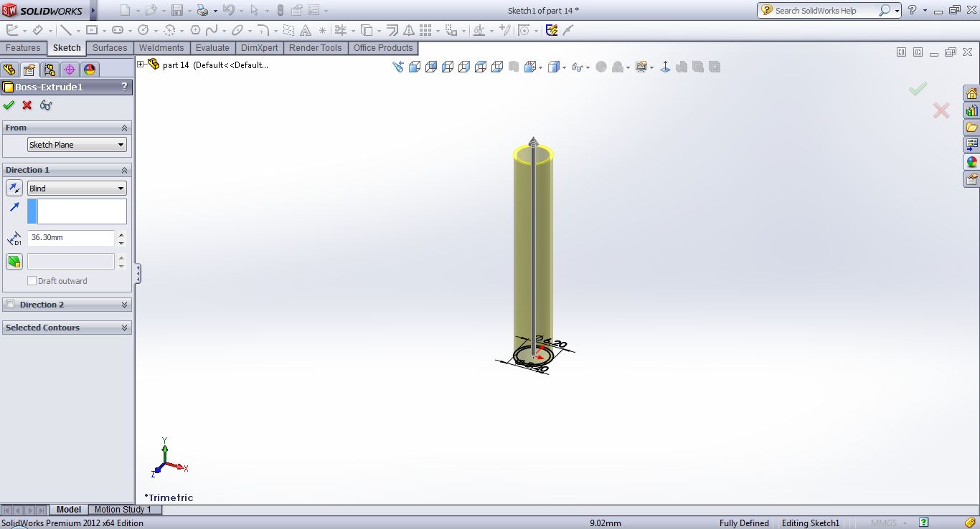Click the 36.30mm depth input field
The image size is (980, 529).
pyautogui.click(x=70, y=237)
